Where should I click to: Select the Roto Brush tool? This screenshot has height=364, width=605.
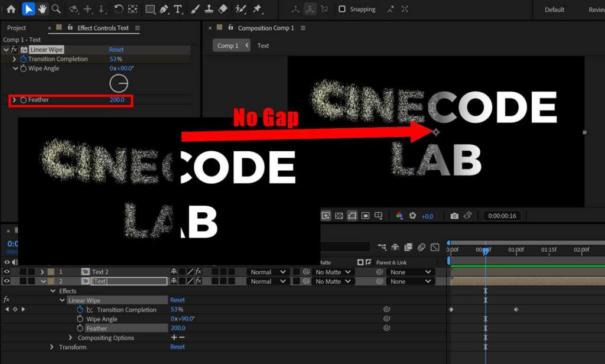(x=241, y=9)
